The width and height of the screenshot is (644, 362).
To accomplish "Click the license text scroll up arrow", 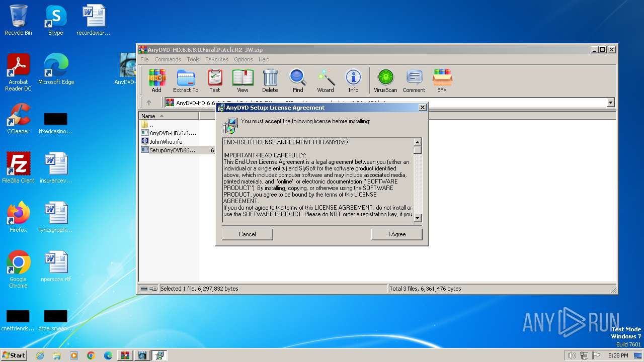I will (x=417, y=142).
